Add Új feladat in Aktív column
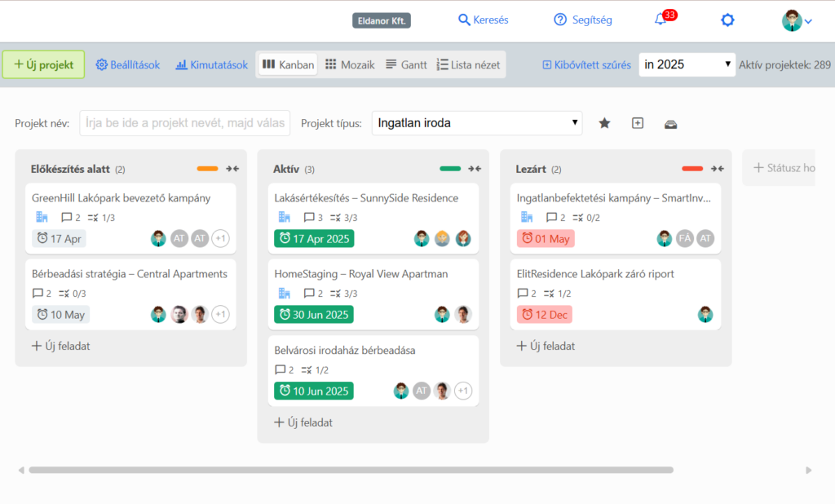Viewport: 835px width, 504px height. (303, 422)
